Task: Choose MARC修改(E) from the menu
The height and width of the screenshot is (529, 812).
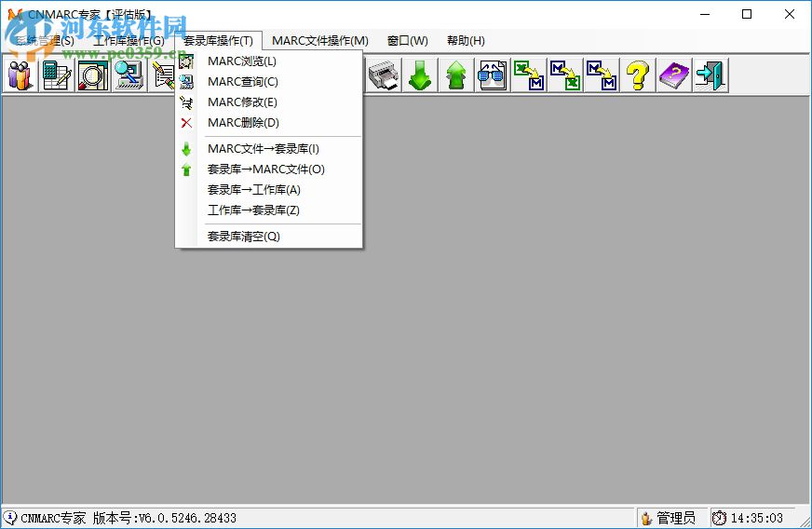Action: 269,102
